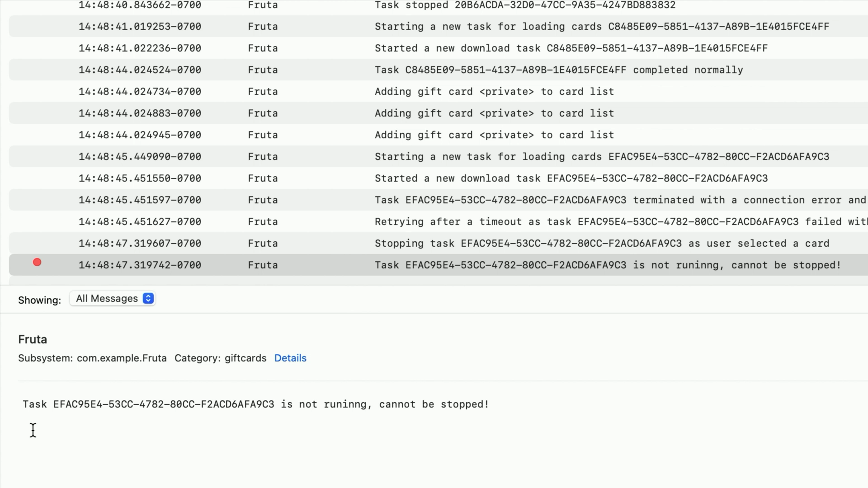Viewport: 868px width, 488px height.
Task: Select the gift card row at 14:48:44.024945
Action: pos(439,135)
